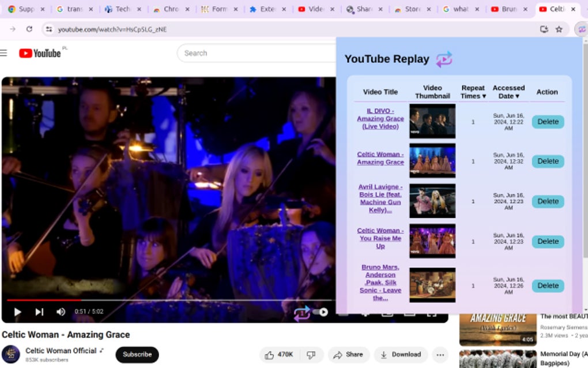
Task: Delete the IL DIVO Amazing Grace entry
Action: pos(546,122)
